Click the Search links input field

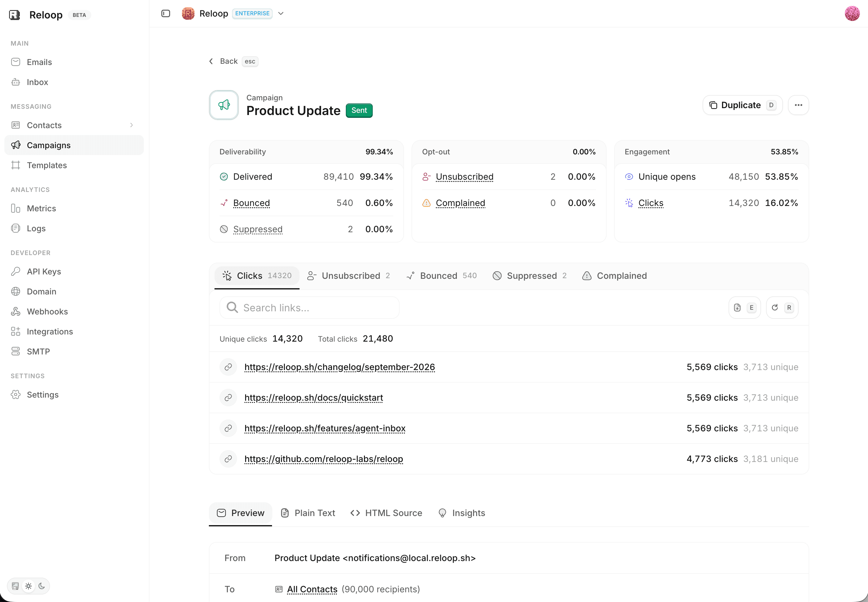point(309,308)
